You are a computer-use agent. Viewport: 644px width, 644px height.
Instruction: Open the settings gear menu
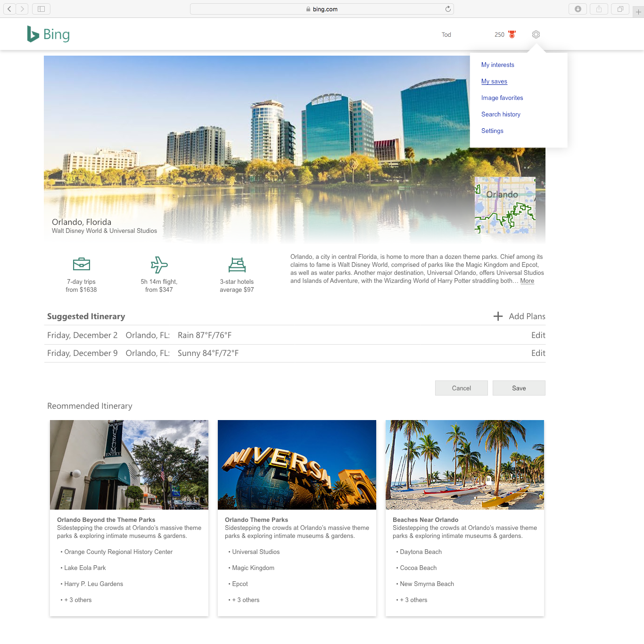pyautogui.click(x=536, y=34)
